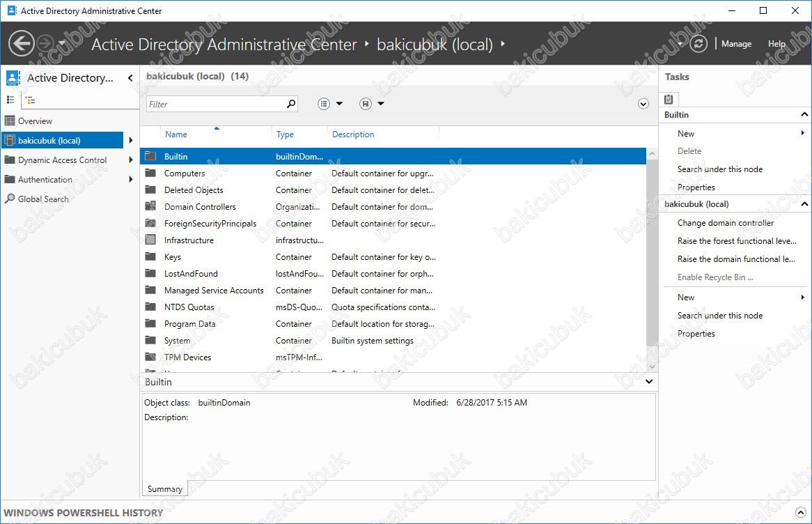Select the System container icon
The height and width of the screenshot is (524, 812).
pyautogui.click(x=150, y=341)
